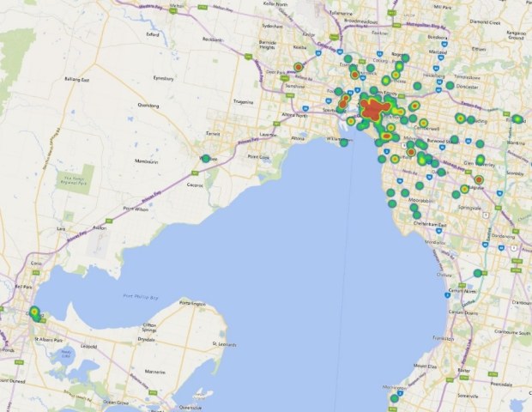Viewport: 532px width, 412px height.
Task: Click the Frankston place label
Action: point(444,339)
